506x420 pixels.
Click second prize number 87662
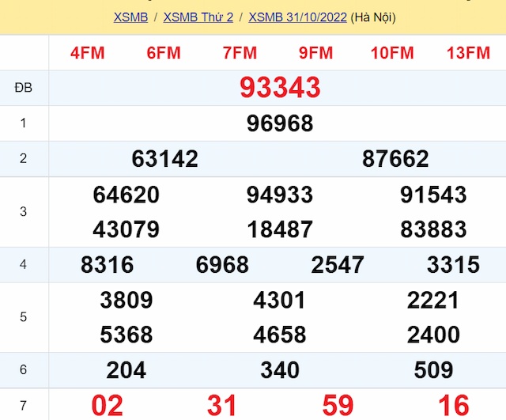coord(395,159)
